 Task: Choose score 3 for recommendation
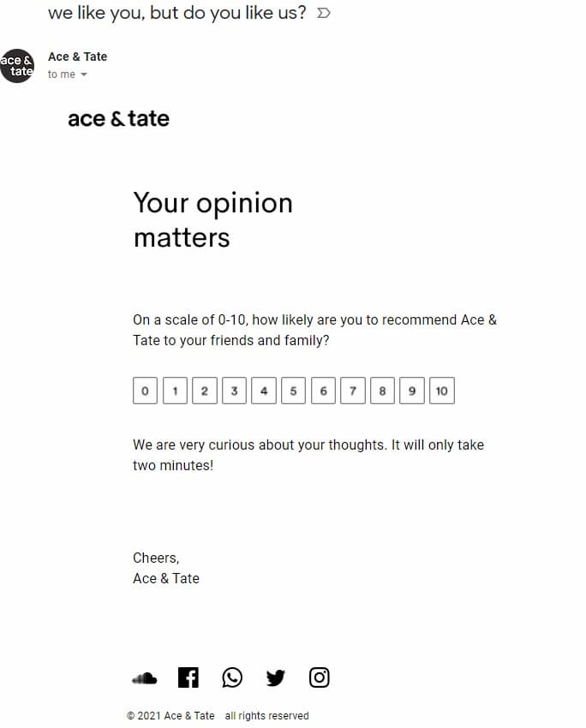point(234,391)
